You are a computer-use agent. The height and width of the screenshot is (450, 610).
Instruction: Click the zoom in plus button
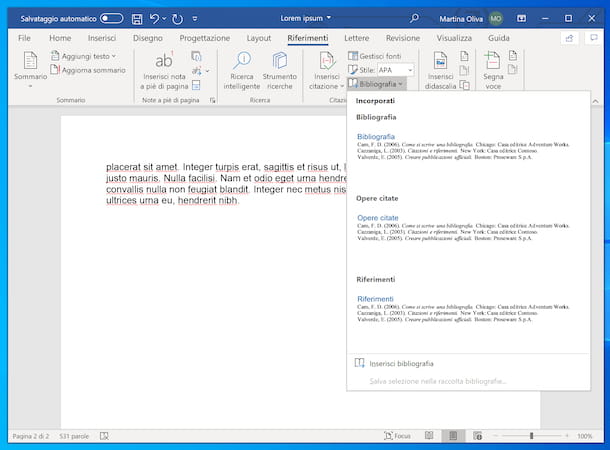[x=567, y=436]
